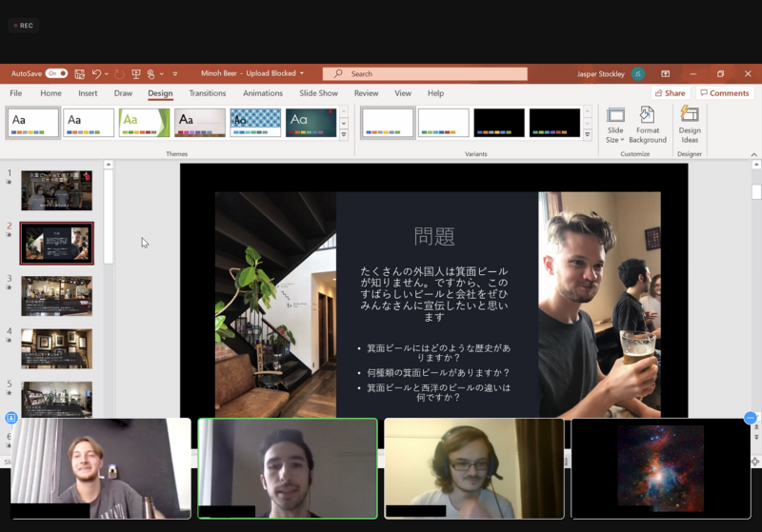Click the Share button

click(671, 93)
